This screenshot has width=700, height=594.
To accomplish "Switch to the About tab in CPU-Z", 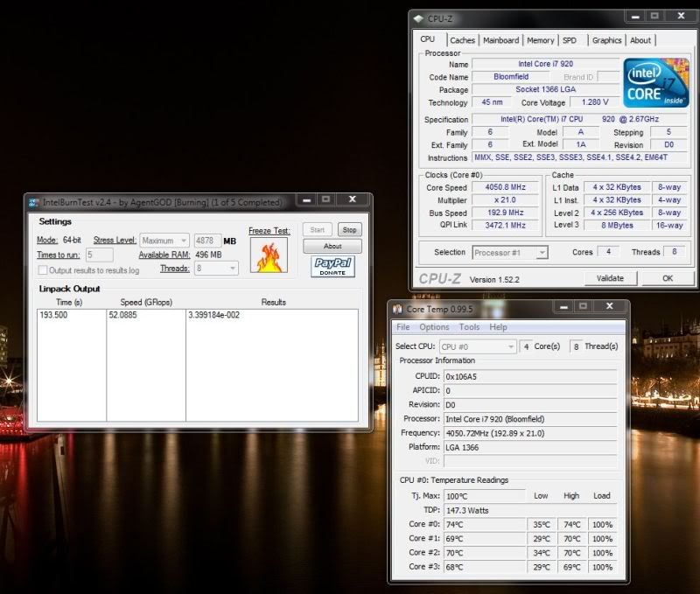I will pyautogui.click(x=640, y=40).
